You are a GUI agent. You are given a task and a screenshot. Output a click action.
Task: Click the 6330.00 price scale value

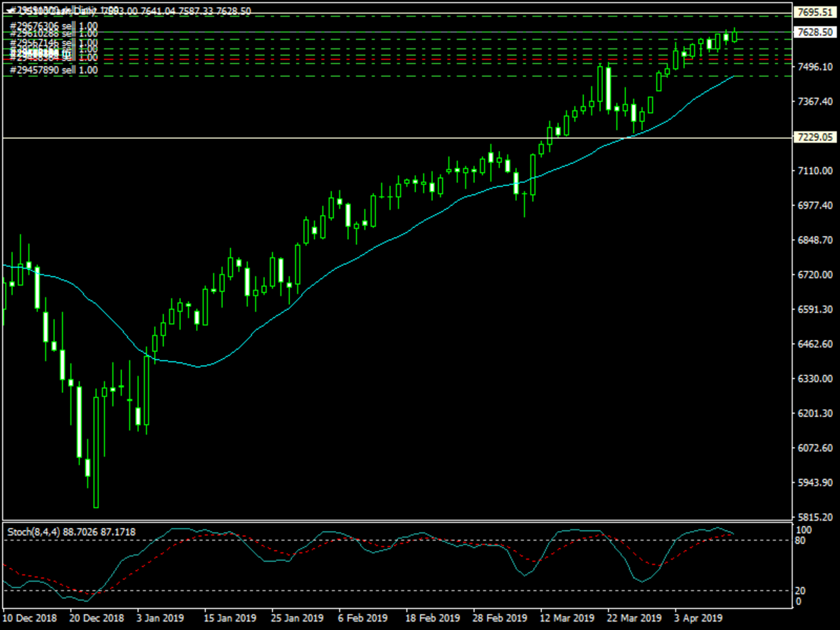click(815, 379)
